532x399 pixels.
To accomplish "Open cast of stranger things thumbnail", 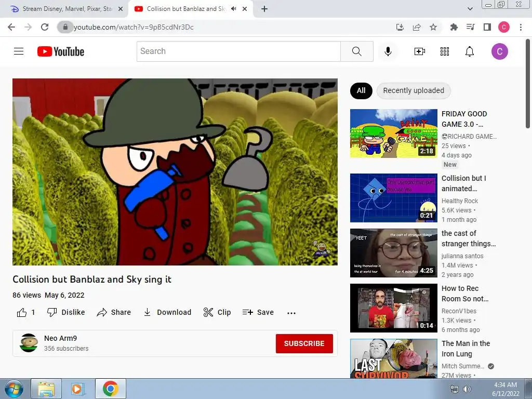I will click(x=394, y=253).
